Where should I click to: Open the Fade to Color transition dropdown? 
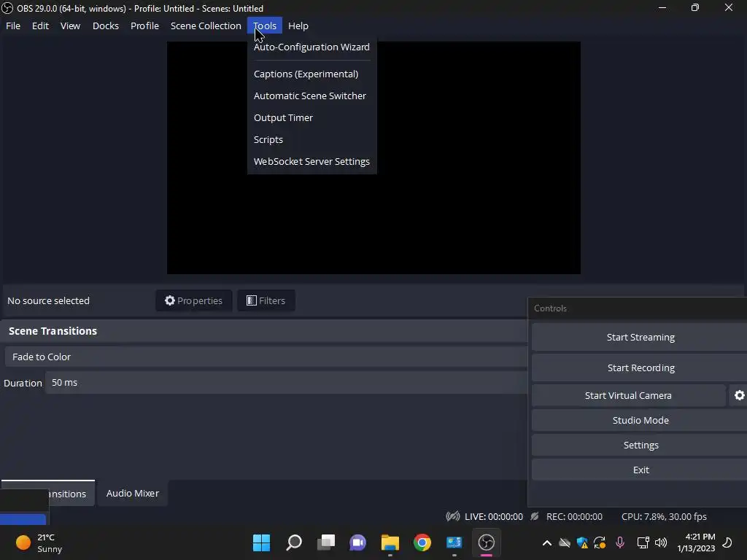pyautogui.click(x=266, y=357)
